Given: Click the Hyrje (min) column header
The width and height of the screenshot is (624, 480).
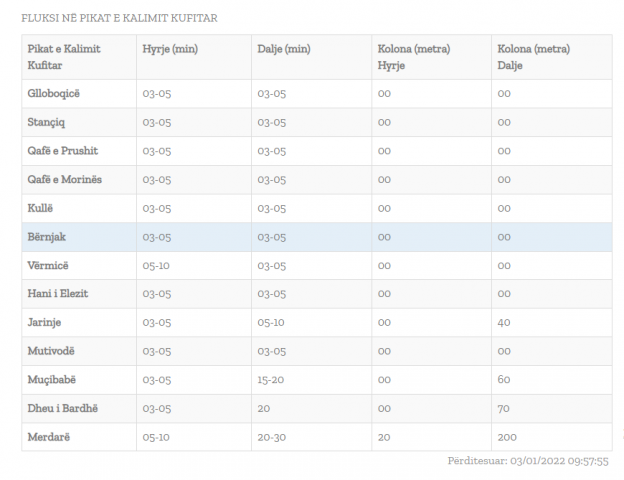Looking at the screenshot, I should 170,49.
